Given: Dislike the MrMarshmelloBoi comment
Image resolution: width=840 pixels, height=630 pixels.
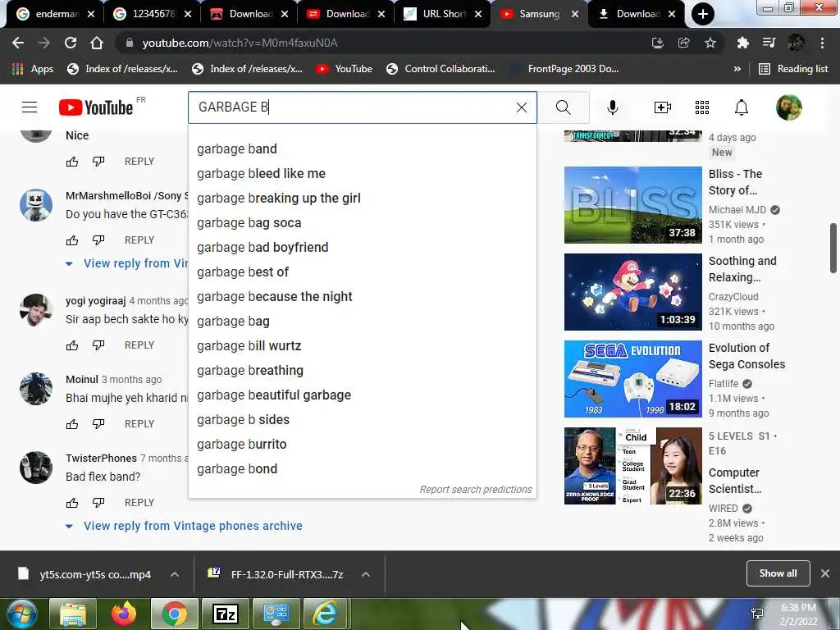Looking at the screenshot, I should point(98,240).
